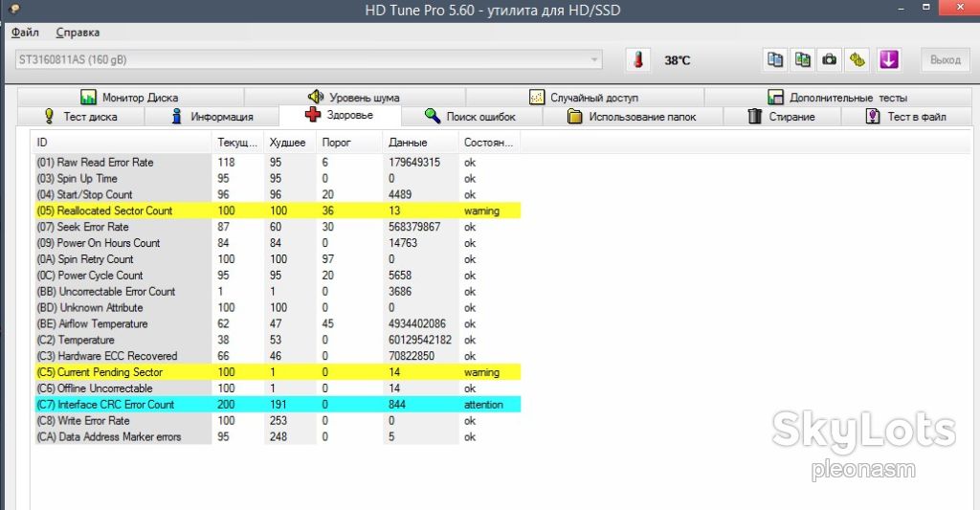Click the attention status cell
The height and width of the screenshot is (510, 980).
pyautogui.click(x=483, y=405)
